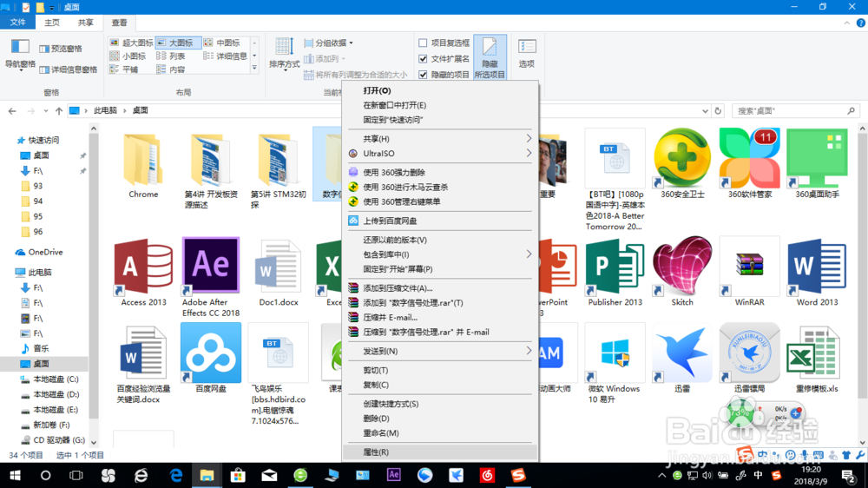Click 隐藏所选项目 hide selected items button
This screenshot has width=868, height=488.
click(490, 57)
